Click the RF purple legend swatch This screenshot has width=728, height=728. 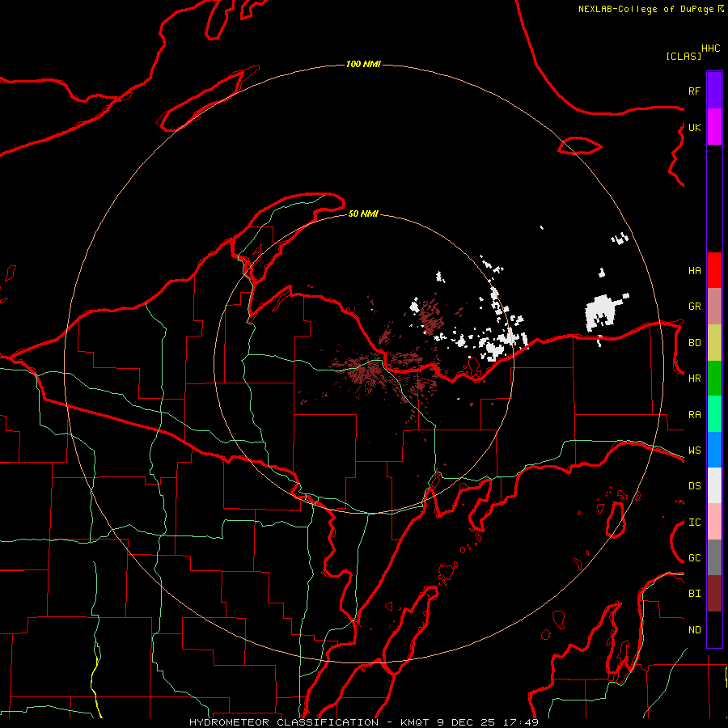pos(714,91)
